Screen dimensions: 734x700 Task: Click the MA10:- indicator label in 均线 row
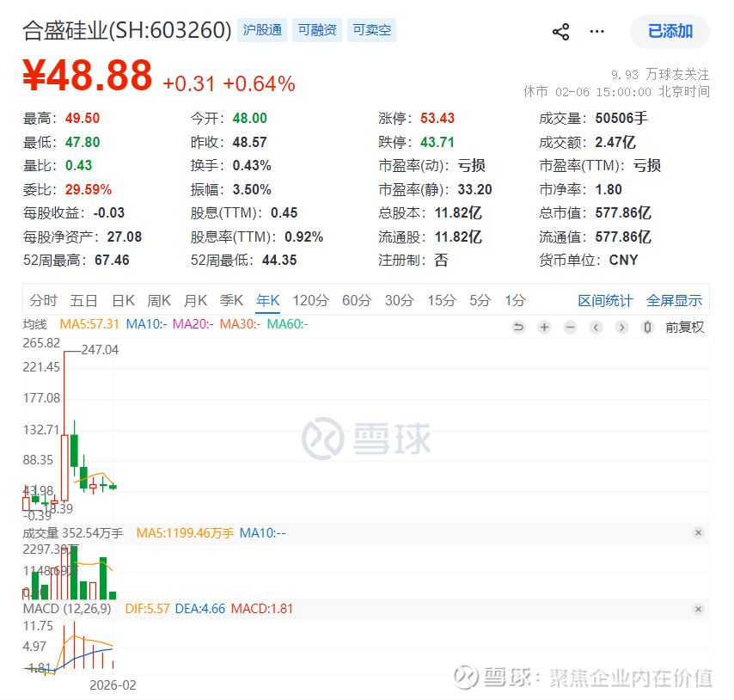[146, 324]
